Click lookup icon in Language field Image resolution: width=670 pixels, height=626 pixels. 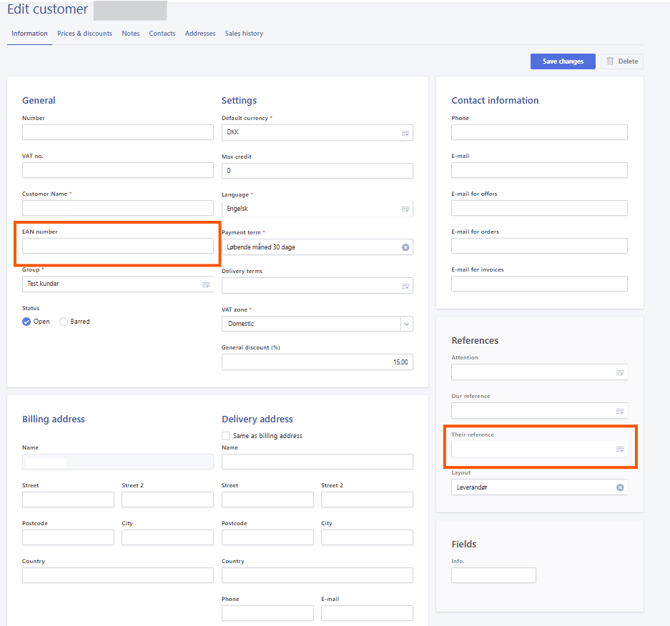tap(405, 209)
